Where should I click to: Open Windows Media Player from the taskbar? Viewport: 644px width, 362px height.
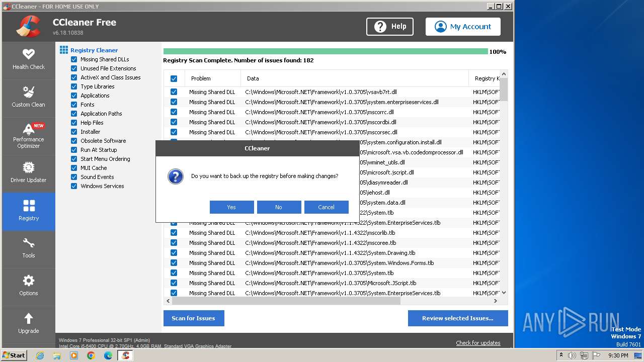[74, 355]
